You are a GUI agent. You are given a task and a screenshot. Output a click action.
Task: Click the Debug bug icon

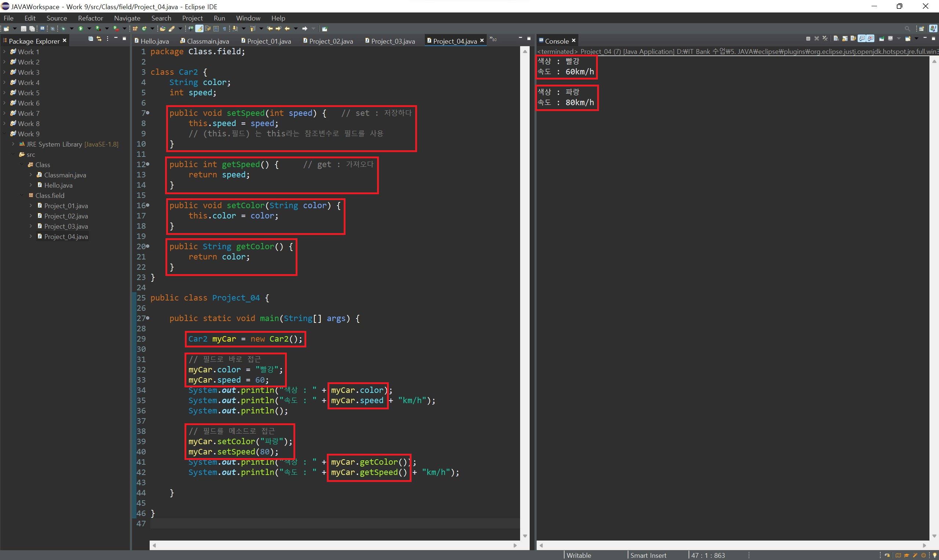click(x=63, y=29)
